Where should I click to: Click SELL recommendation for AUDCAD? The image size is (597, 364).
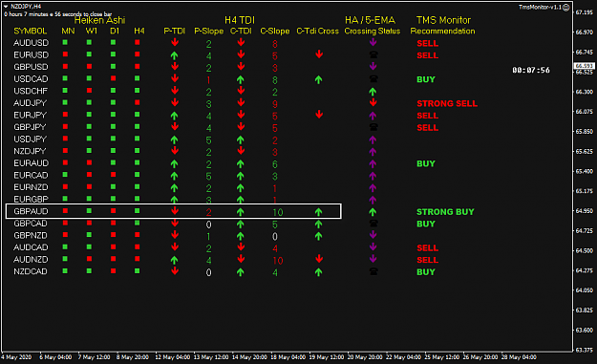point(428,247)
